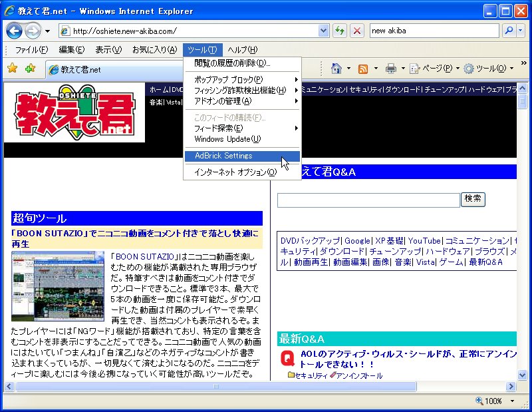This screenshot has width=532, height=412.
Task: Open フィッシング詐欺検出機能(H) submenu
Action: pyautogui.click(x=242, y=91)
